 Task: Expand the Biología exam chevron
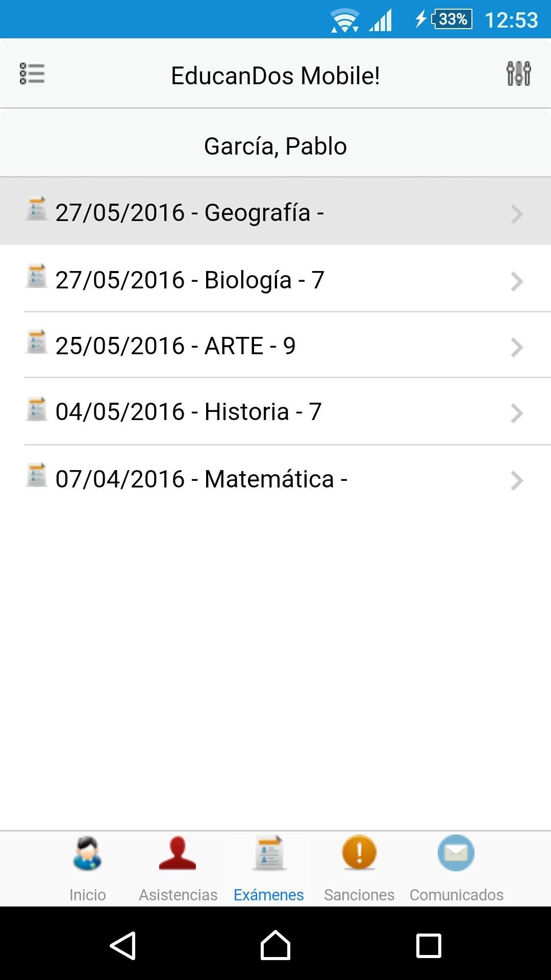pos(516,281)
